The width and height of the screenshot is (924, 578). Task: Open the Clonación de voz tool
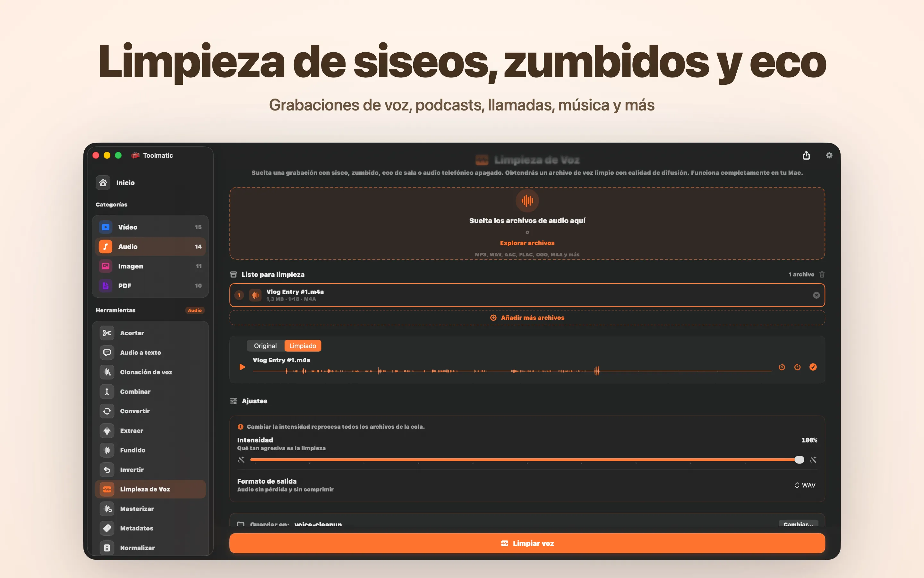tap(150, 372)
